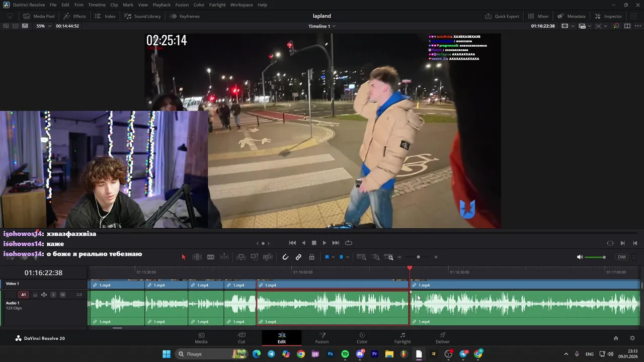
Task: Open the Effects panel
Action: [x=74, y=16]
